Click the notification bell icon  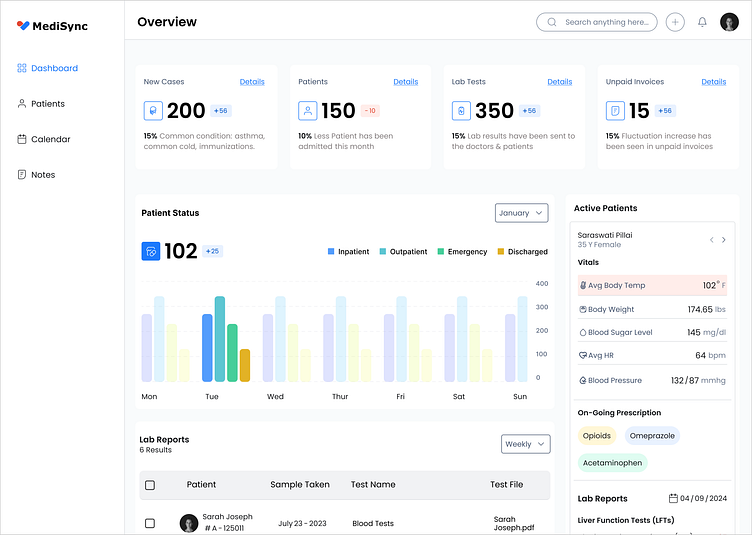pyautogui.click(x=702, y=22)
